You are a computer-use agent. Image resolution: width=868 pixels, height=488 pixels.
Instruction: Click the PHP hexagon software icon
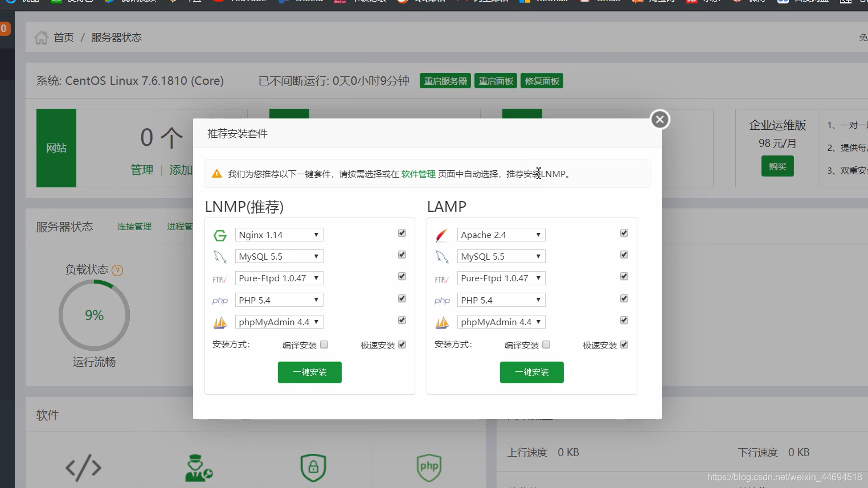429,467
